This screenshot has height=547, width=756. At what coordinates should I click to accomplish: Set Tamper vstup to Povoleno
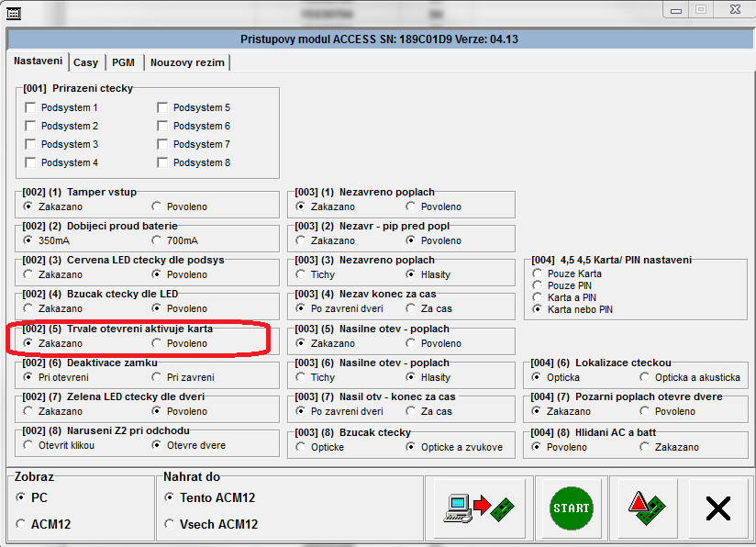pyautogui.click(x=156, y=207)
